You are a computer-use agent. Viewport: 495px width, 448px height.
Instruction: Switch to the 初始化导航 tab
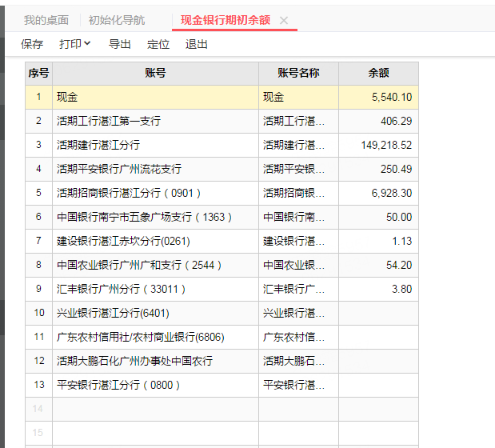pyautogui.click(x=117, y=20)
